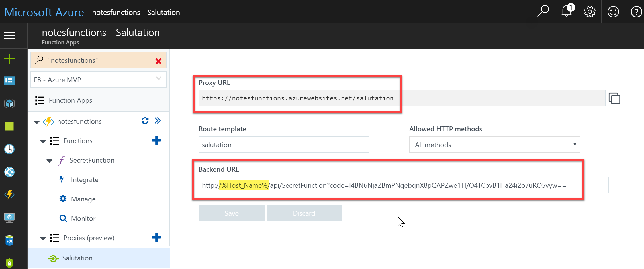Select the SecretFunction item
Image resolution: width=644 pixels, height=269 pixels.
coord(92,160)
